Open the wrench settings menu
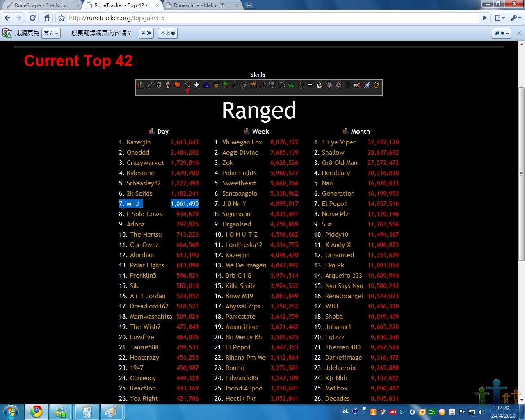This screenshot has width=525, height=420. coord(516,18)
